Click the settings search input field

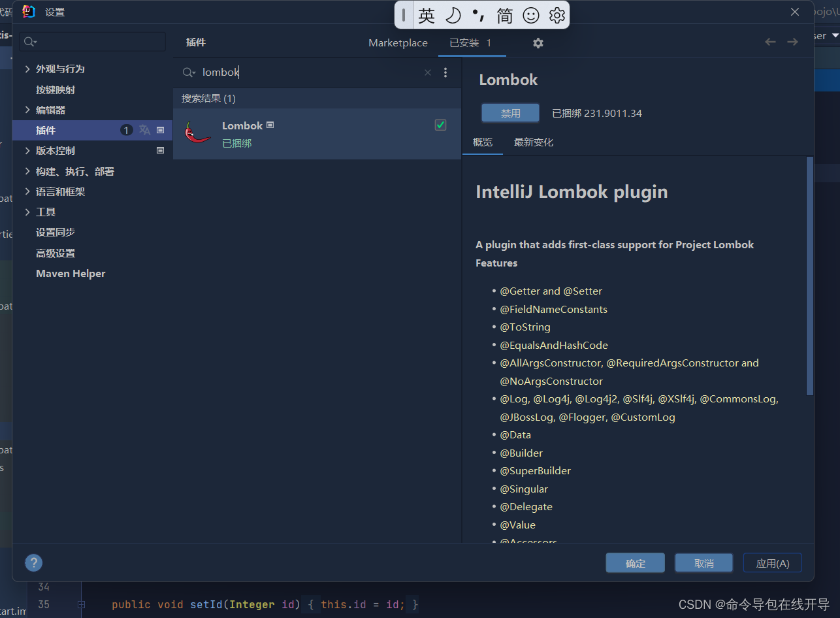click(93, 42)
